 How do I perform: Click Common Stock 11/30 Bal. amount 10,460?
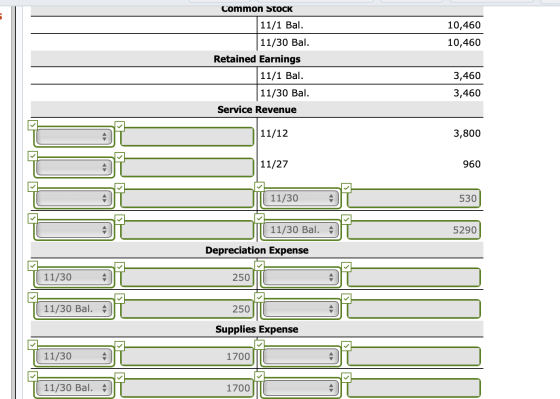click(x=464, y=43)
